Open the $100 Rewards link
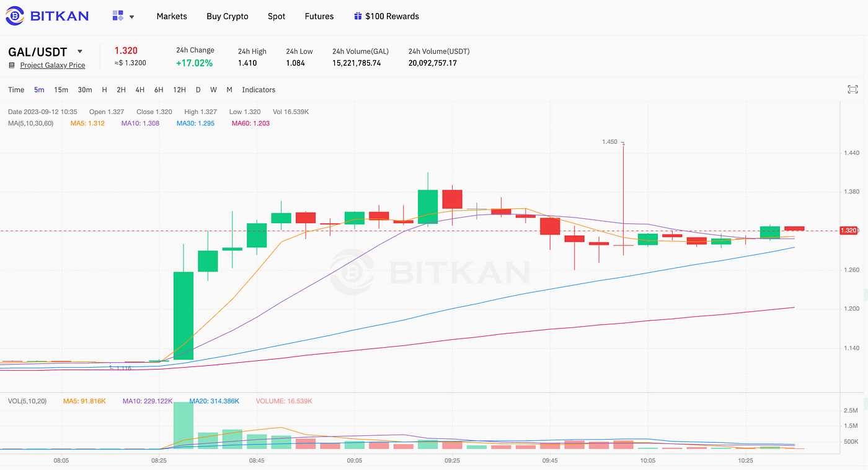 392,16
